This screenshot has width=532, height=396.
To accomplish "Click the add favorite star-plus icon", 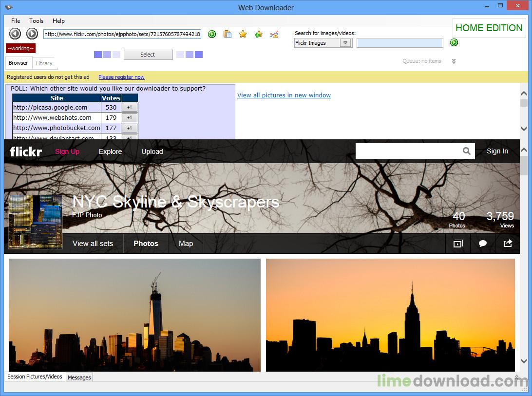I will point(259,34).
